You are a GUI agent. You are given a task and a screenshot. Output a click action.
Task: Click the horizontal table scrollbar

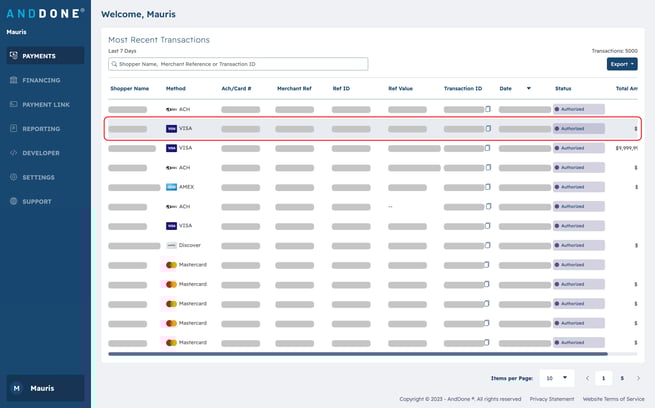tap(357, 354)
